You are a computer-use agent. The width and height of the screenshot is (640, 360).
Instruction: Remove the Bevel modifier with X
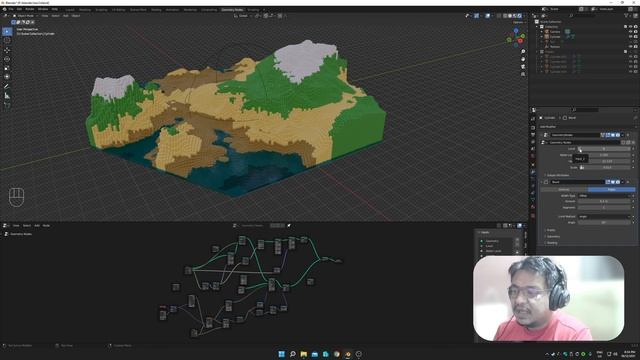(x=628, y=182)
